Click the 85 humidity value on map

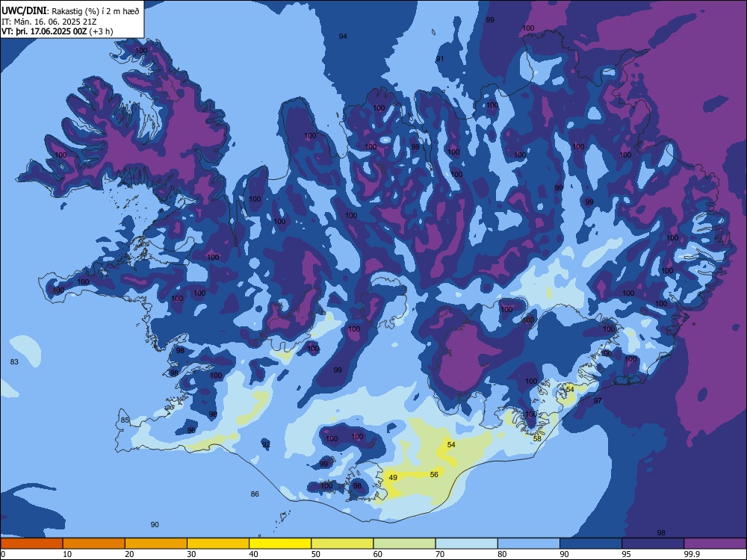pyautogui.click(x=125, y=420)
